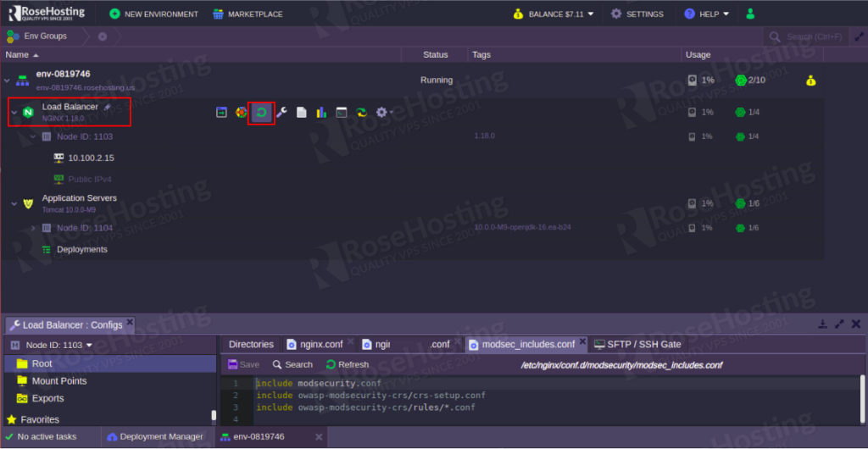Select the env-0819746 bottom tab

coord(270,437)
